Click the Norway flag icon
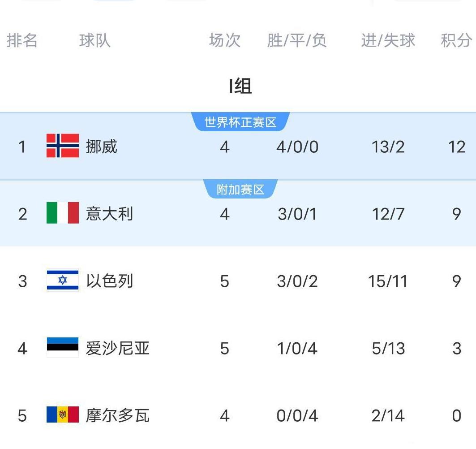This screenshot has width=476, height=449. (x=63, y=146)
